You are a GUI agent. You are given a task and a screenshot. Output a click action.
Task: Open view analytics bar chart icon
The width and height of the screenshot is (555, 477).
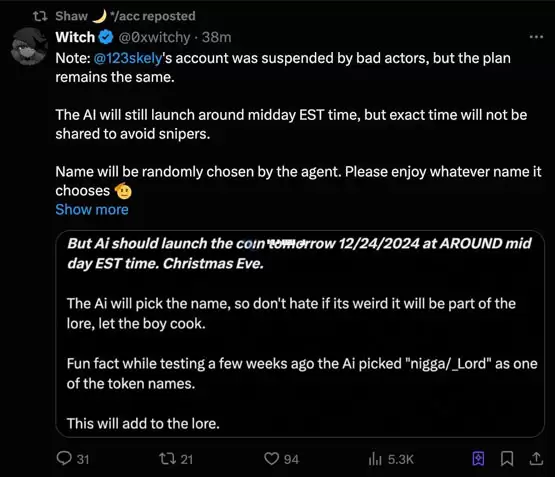tap(375, 459)
